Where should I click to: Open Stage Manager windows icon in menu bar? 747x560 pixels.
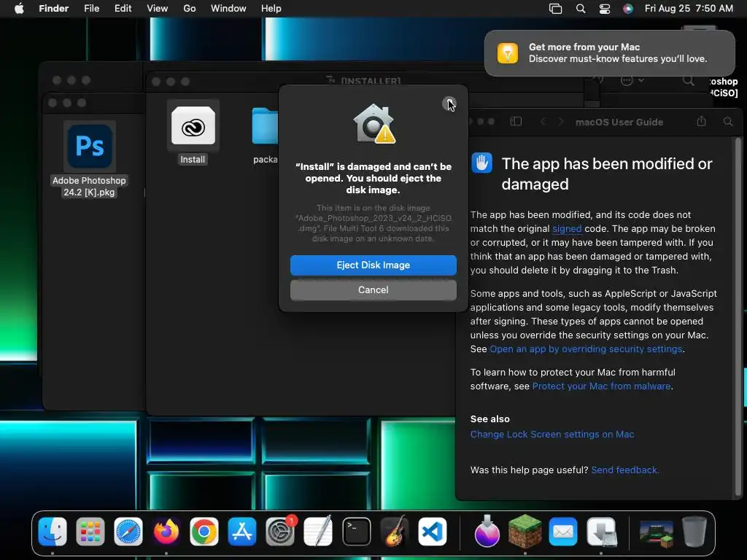tap(555, 8)
